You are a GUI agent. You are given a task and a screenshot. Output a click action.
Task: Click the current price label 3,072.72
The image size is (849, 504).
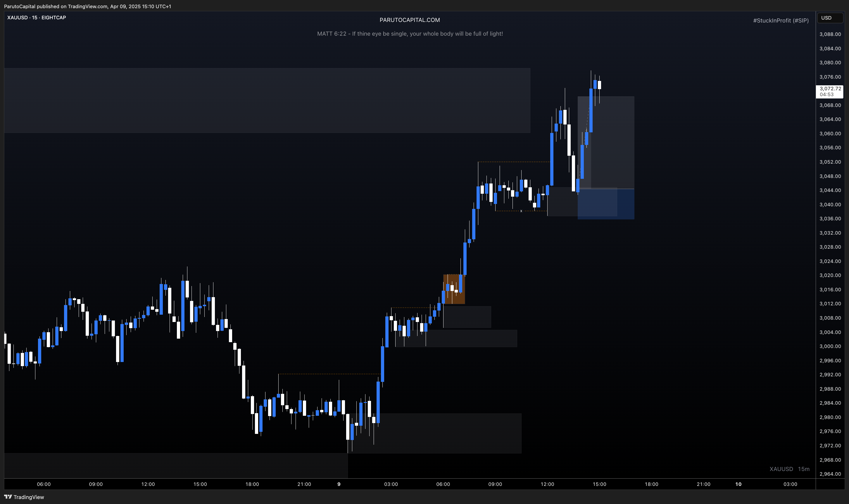click(830, 91)
